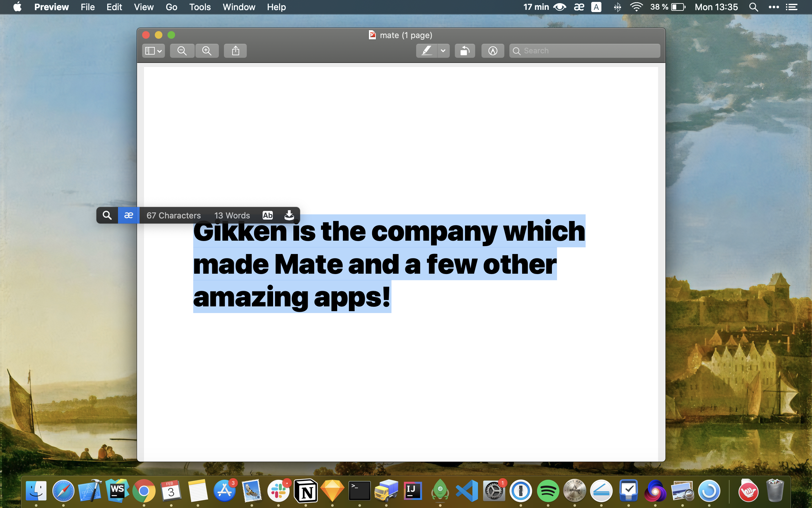Open the Mate æ menu bar icon
This screenshot has height=508, width=812.
[x=579, y=7]
